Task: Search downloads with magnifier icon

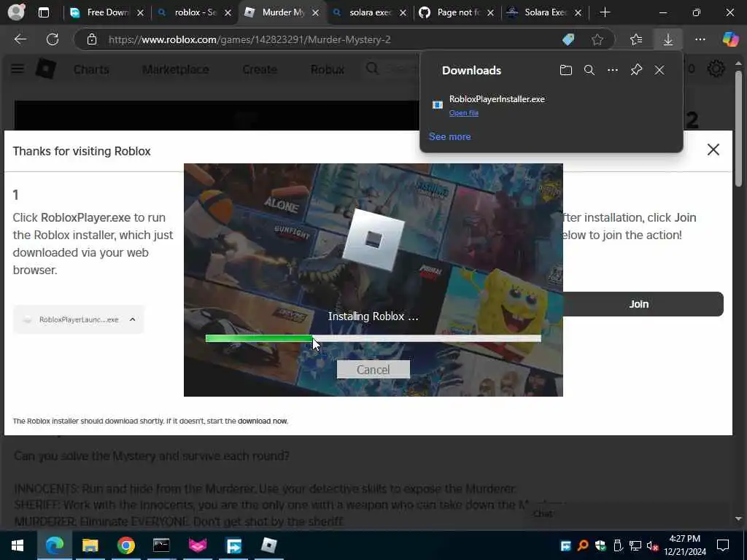Action: (589, 71)
